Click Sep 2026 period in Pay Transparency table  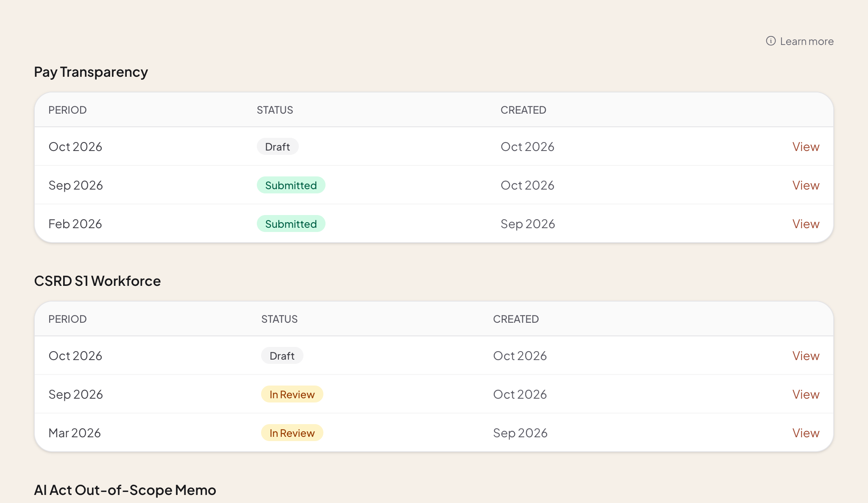(75, 185)
